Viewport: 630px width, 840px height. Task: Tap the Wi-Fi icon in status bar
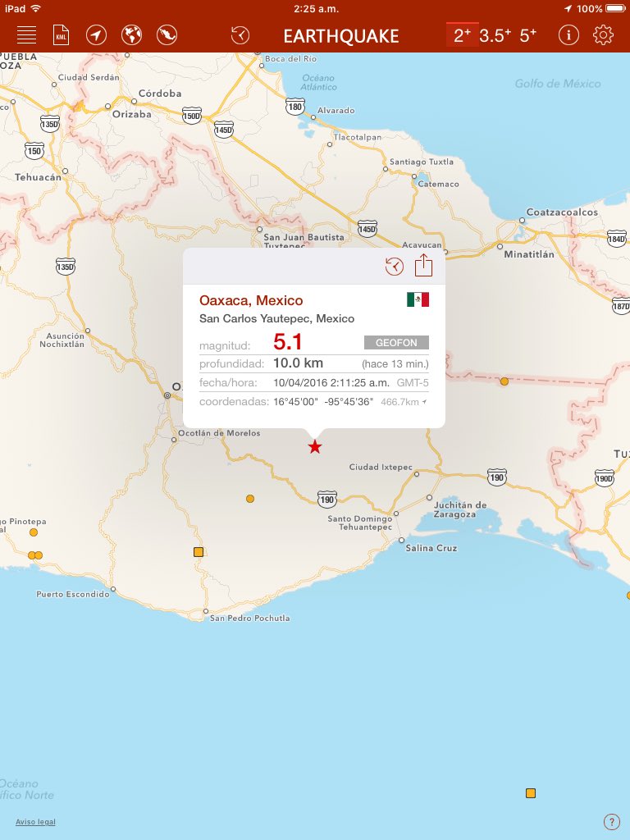pyautogui.click(x=36, y=8)
